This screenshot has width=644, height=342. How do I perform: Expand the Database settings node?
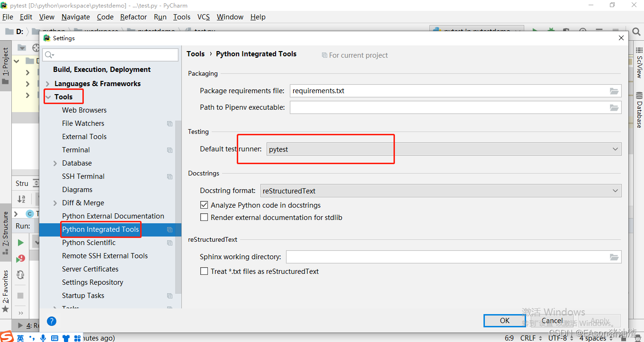tap(56, 163)
